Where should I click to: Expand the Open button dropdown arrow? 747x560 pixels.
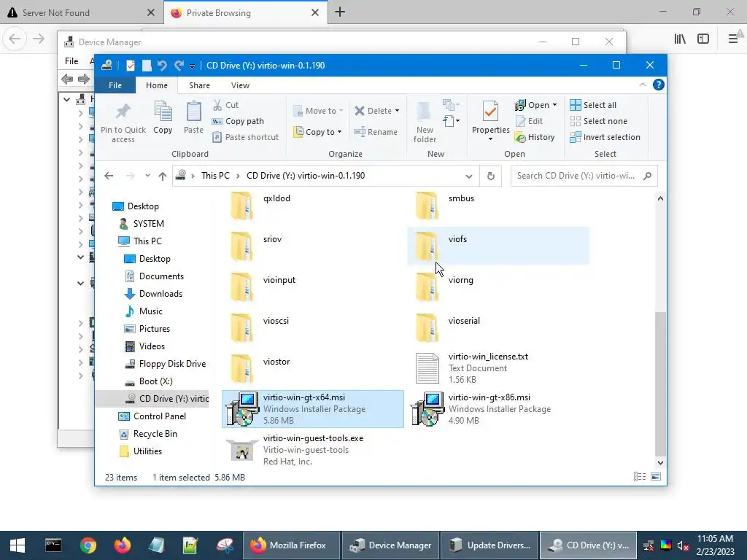click(x=554, y=105)
